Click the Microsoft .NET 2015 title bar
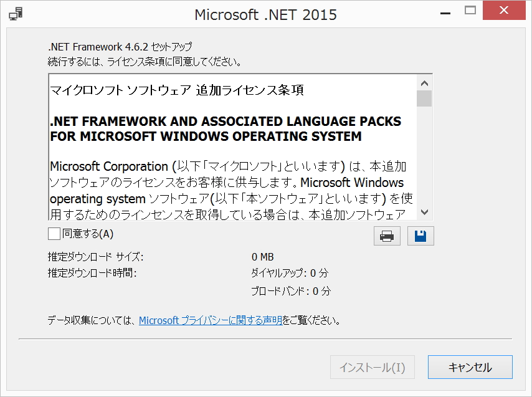Viewport: 532px width, 397px height. [x=266, y=14]
